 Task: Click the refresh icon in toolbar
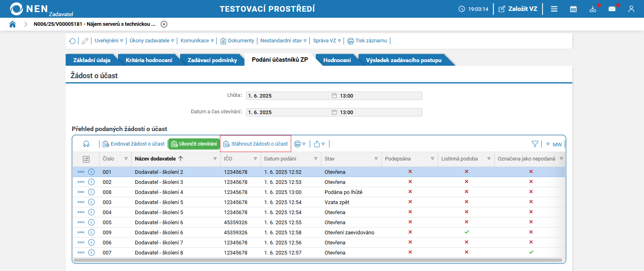click(x=72, y=41)
